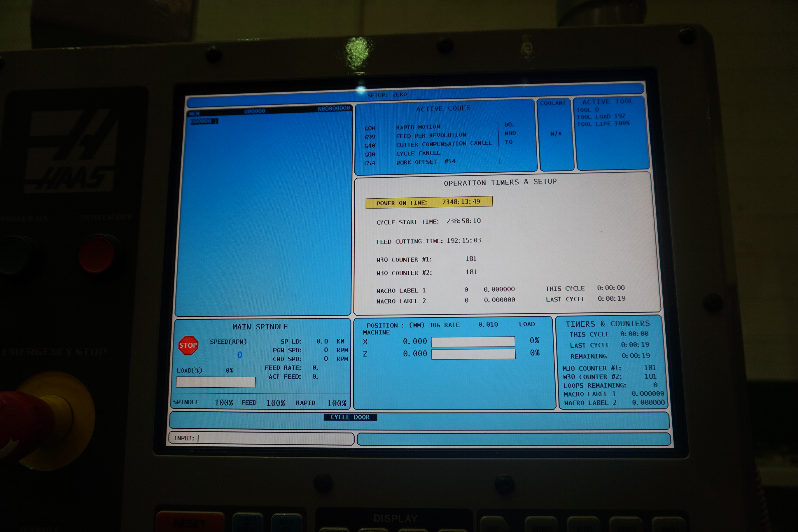Select the CYCLE START TIME entry

click(x=428, y=222)
